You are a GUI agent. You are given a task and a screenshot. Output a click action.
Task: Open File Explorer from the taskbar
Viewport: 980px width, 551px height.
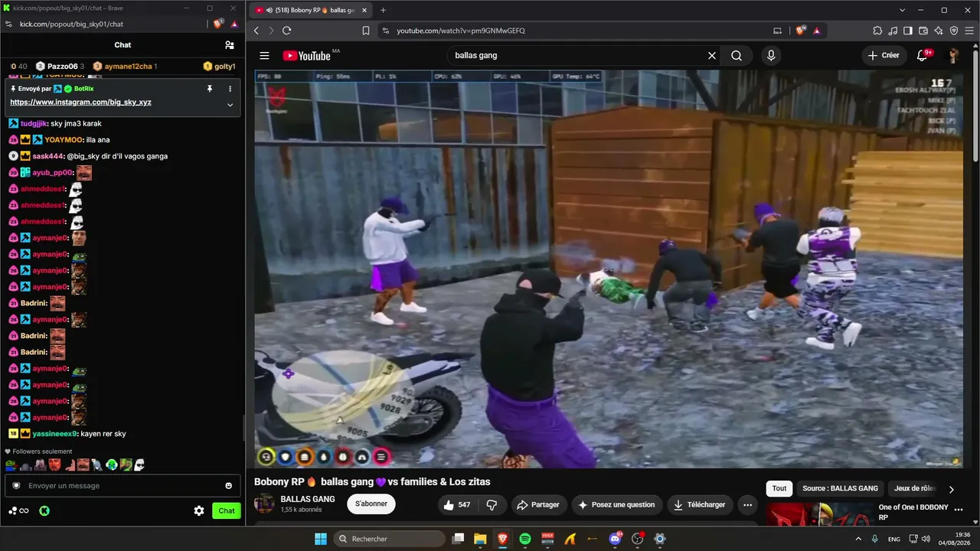480,539
